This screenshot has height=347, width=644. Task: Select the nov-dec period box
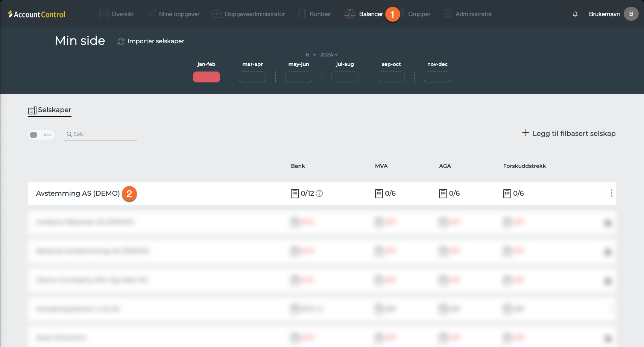click(x=437, y=77)
